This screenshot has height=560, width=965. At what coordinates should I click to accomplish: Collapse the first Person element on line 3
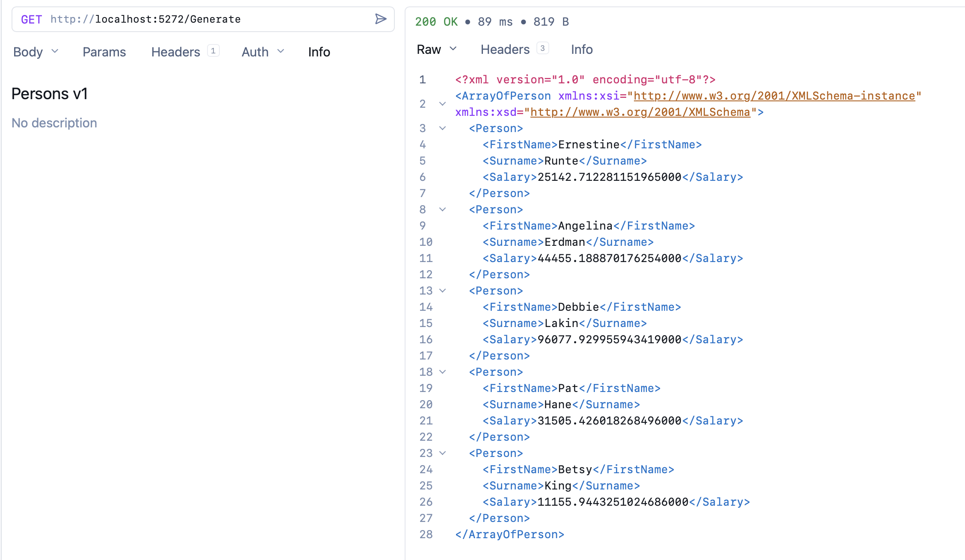pyautogui.click(x=442, y=128)
